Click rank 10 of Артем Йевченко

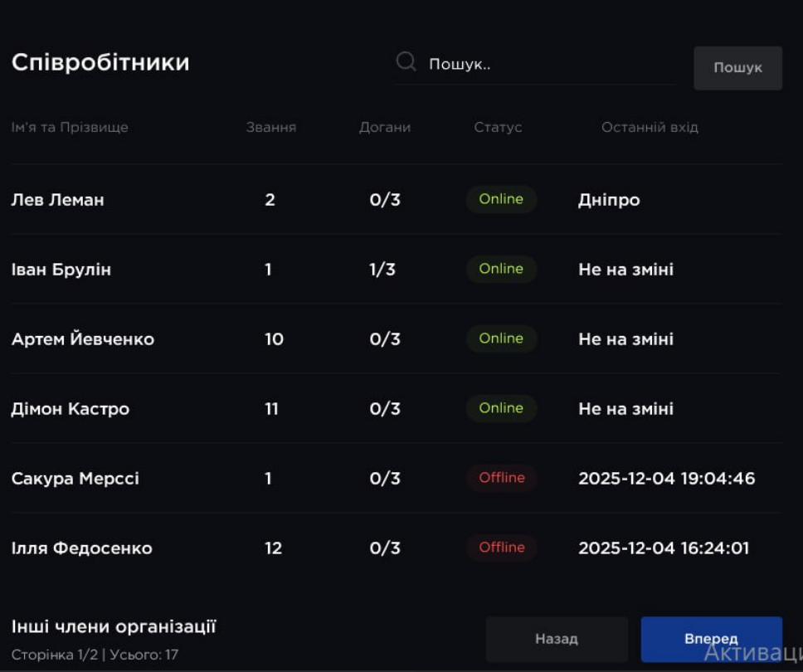[x=274, y=339]
